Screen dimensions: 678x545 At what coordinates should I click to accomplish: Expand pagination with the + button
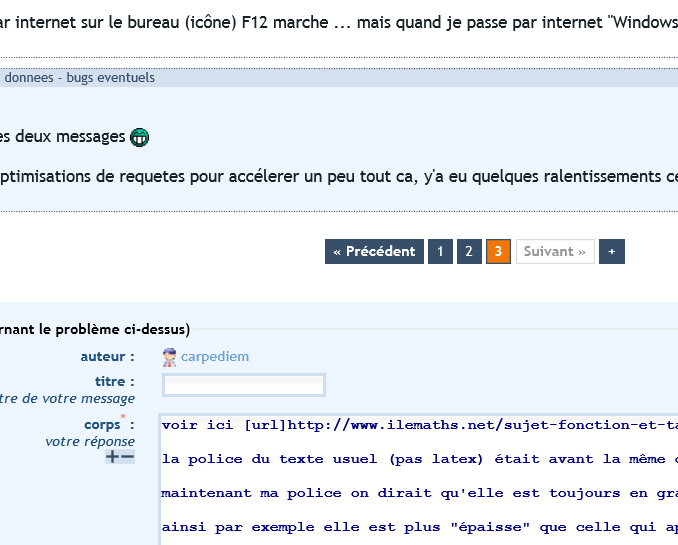(611, 252)
